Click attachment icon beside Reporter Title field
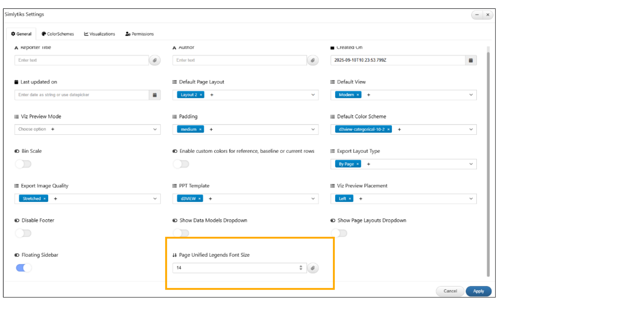This screenshot has width=644, height=325. [155, 60]
